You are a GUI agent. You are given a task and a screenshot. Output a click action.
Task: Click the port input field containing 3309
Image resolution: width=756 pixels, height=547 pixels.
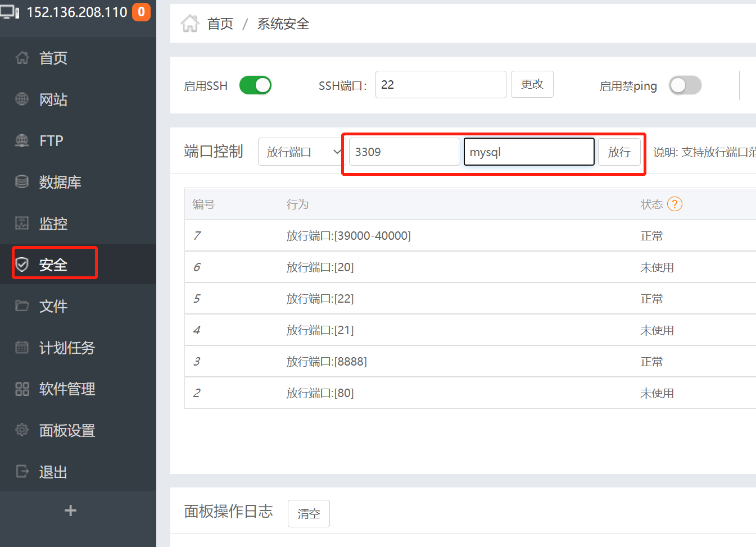404,152
